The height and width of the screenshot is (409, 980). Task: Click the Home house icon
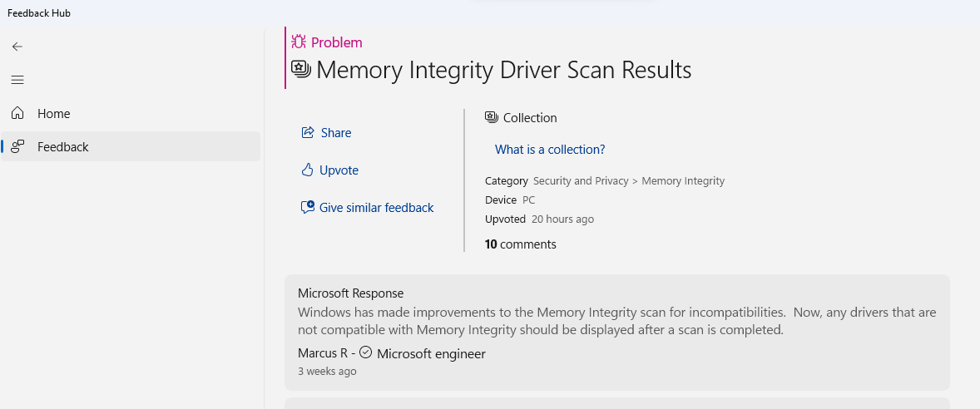click(x=17, y=113)
